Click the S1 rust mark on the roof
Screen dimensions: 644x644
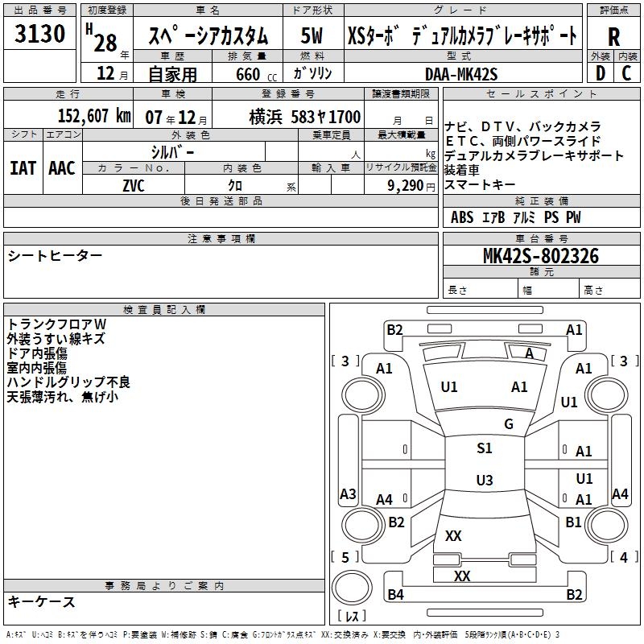(485, 448)
